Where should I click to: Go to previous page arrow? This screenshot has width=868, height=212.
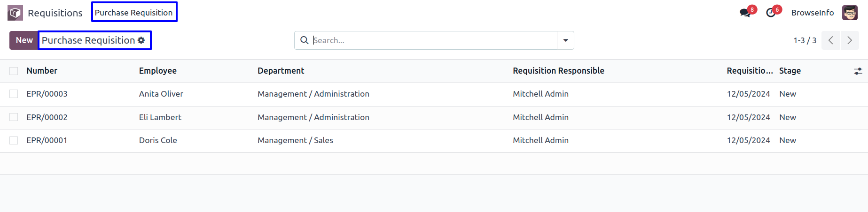click(x=830, y=40)
